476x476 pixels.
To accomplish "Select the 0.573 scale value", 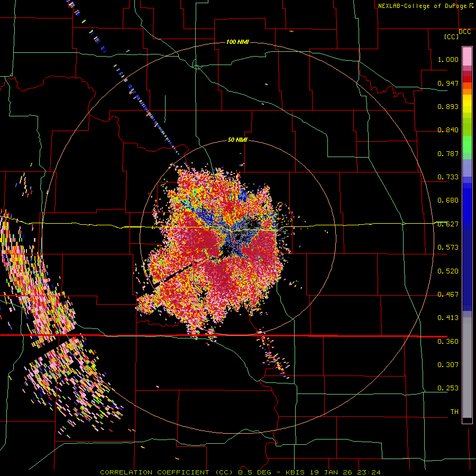I will [x=448, y=248].
